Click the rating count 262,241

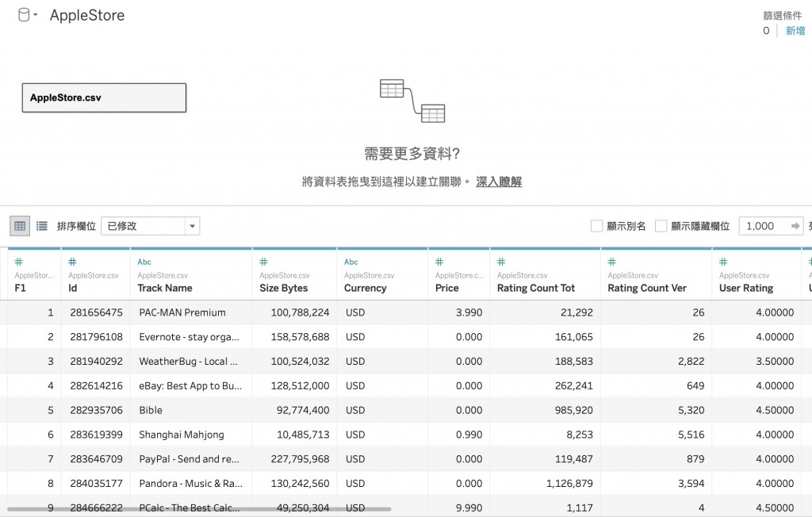point(574,385)
